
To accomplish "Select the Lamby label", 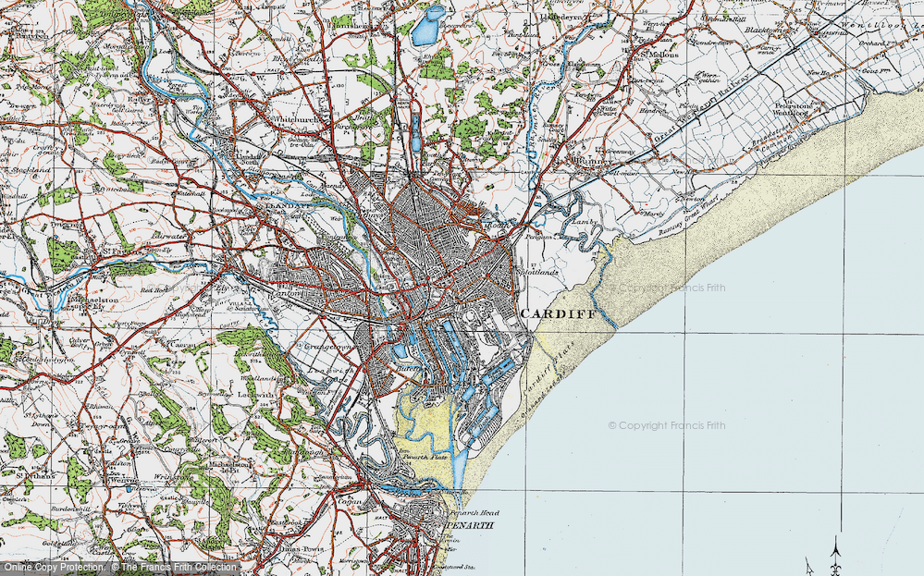I will [x=585, y=222].
